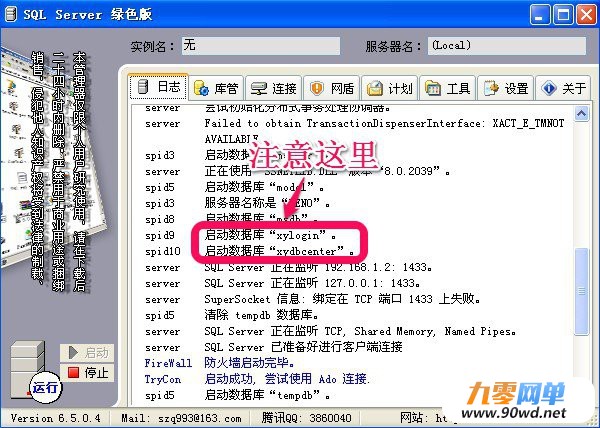The width and height of the screenshot is (600, 428).
Task: Click the SQL Server title bar app icon
Action: [10, 14]
